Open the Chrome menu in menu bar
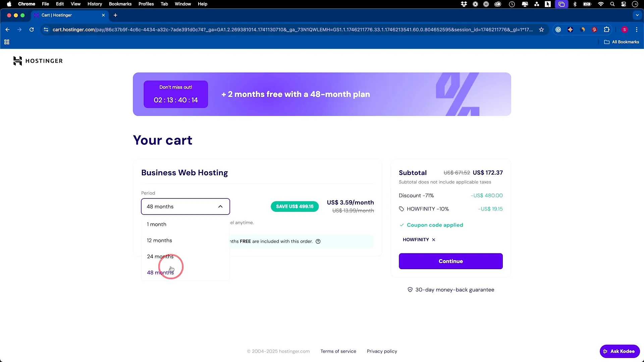This screenshot has width=644, height=362. click(x=26, y=4)
